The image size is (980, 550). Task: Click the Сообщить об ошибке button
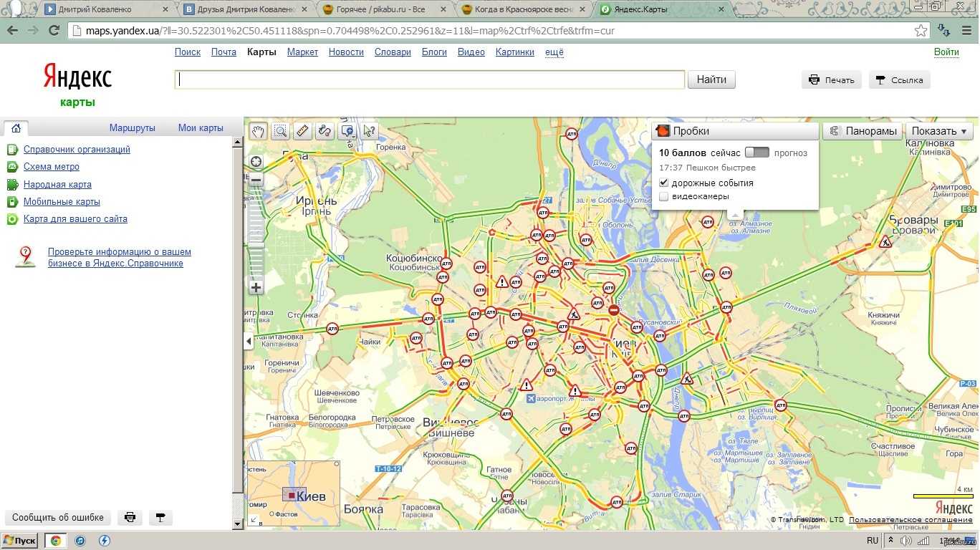58,517
